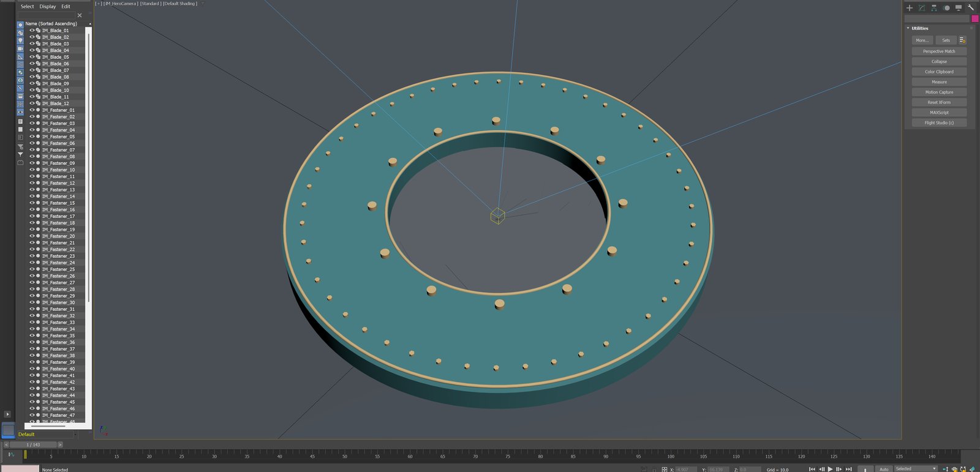Screen dimensions: 980x472
Task: Play the animation
Action: coord(831,469)
